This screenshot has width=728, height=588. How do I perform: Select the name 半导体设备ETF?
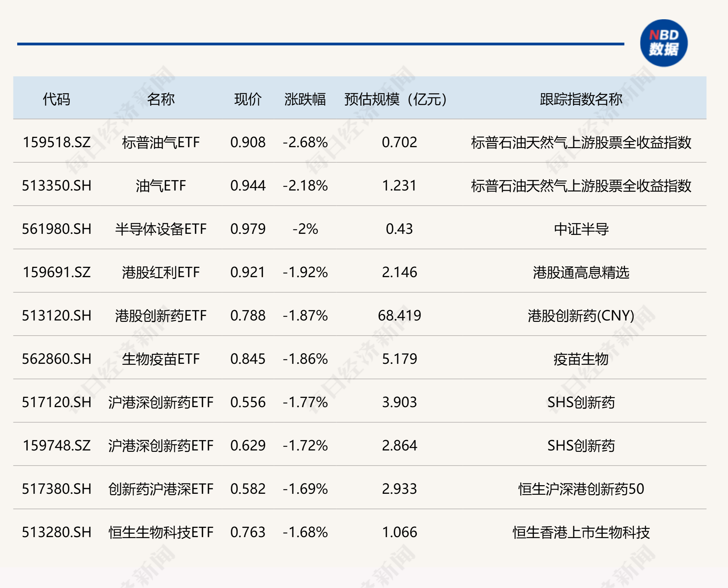click(x=161, y=229)
